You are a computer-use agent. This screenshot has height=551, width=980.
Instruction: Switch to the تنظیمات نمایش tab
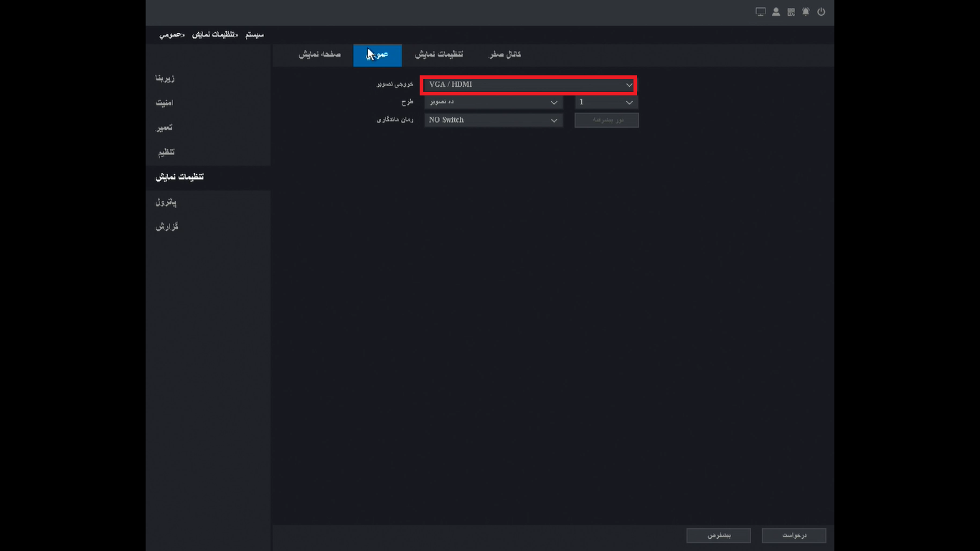439,55
